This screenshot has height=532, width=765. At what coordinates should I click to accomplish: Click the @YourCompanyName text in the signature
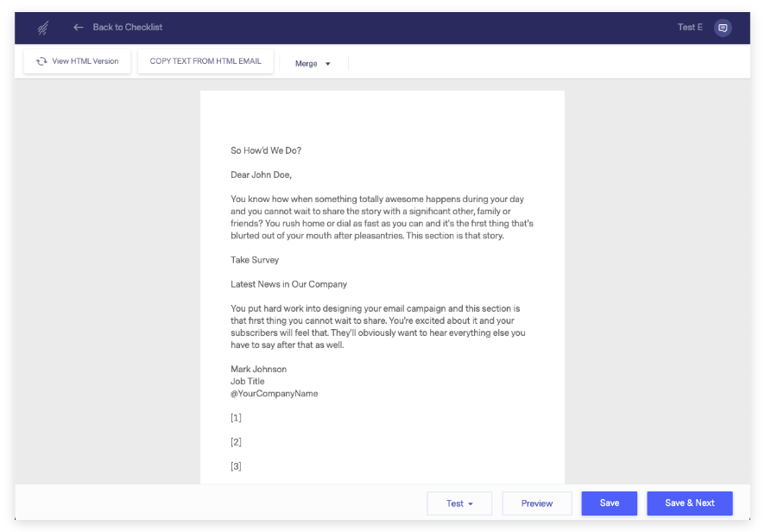coord(273,393)
